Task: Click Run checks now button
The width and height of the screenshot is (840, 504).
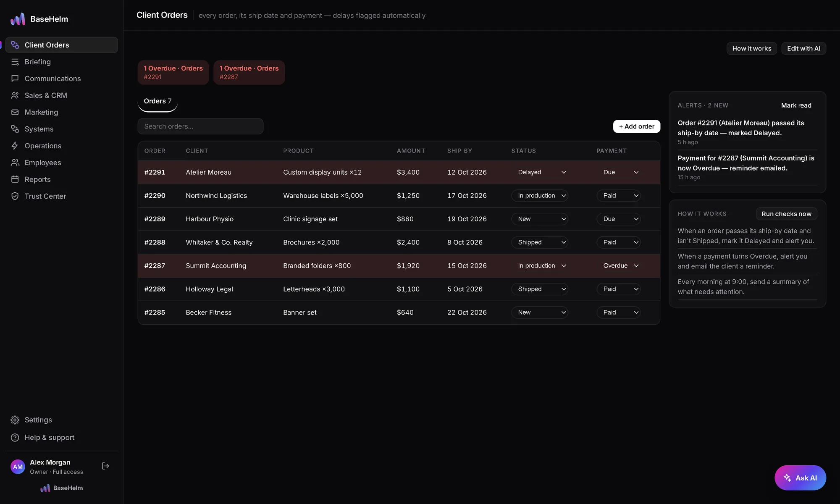Action: [x=786, y=214]
